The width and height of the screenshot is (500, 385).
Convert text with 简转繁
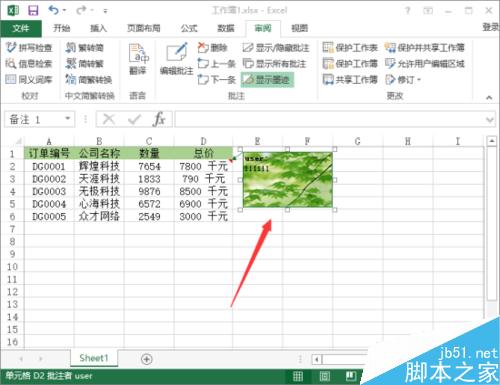pos(85,63)
